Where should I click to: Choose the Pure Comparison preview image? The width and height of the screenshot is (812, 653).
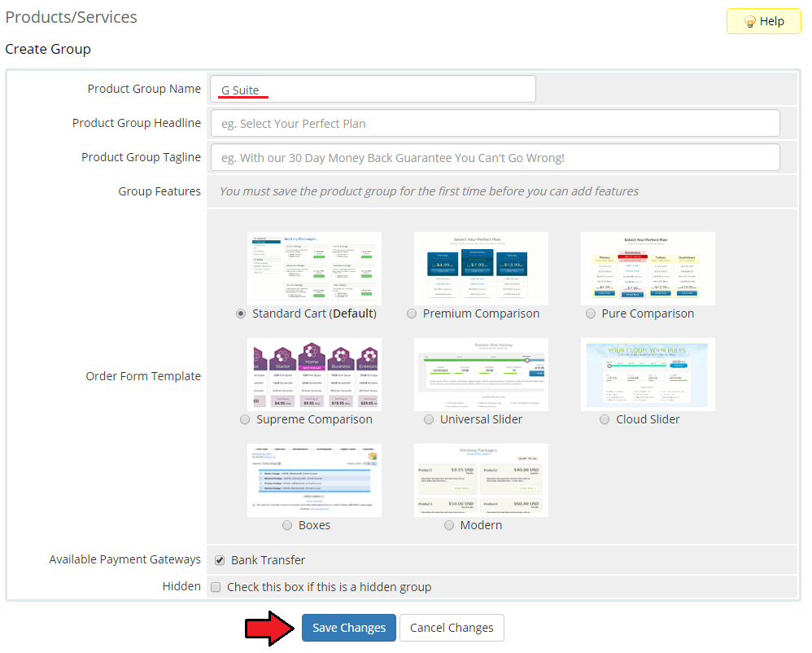pos(648,269)
